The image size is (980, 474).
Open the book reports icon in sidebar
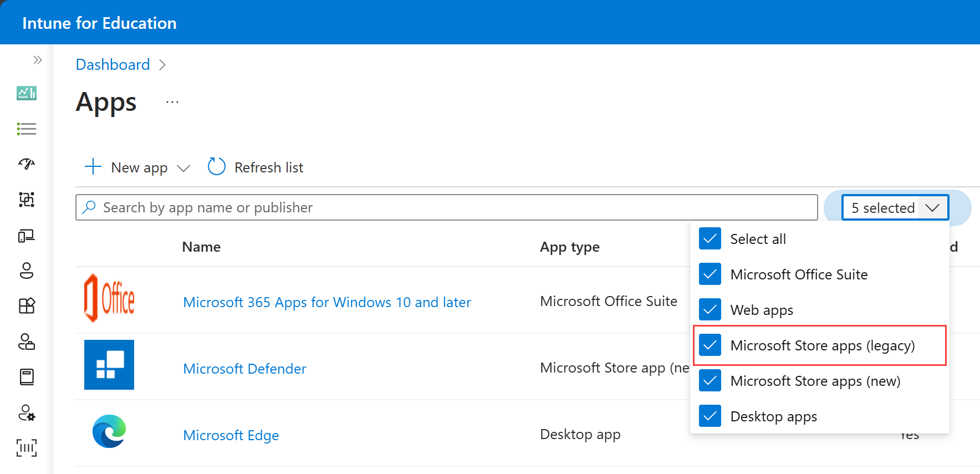[x=27, y=377]
